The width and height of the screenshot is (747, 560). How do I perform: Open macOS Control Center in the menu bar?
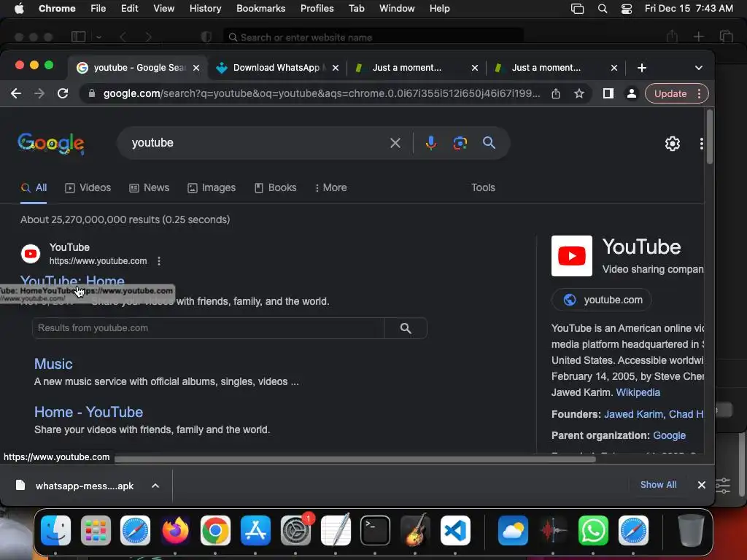tap(627, 9)
